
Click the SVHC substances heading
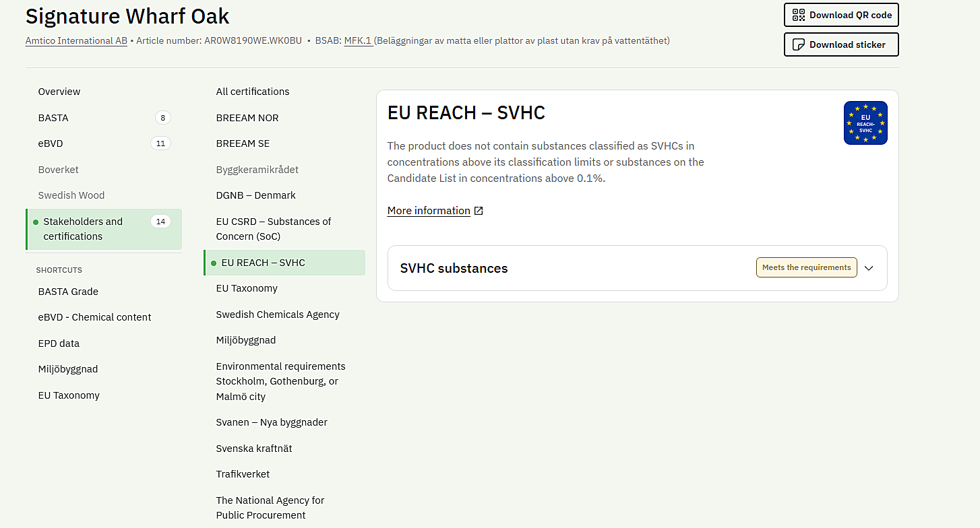454,268
